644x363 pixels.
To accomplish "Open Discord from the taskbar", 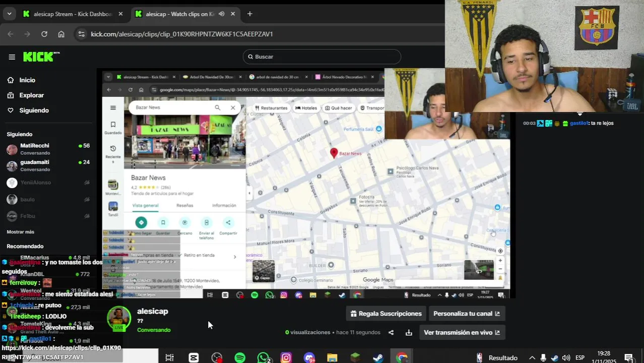I will [309, 357].
